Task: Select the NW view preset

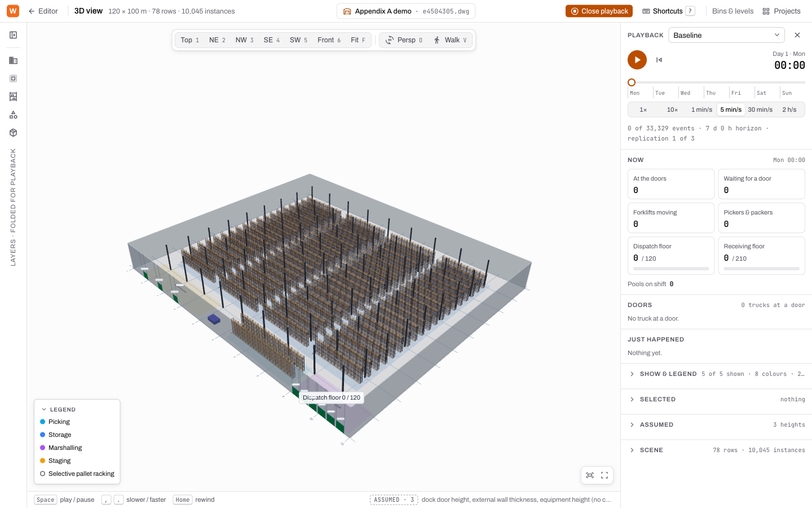Action: pos(244,40)
